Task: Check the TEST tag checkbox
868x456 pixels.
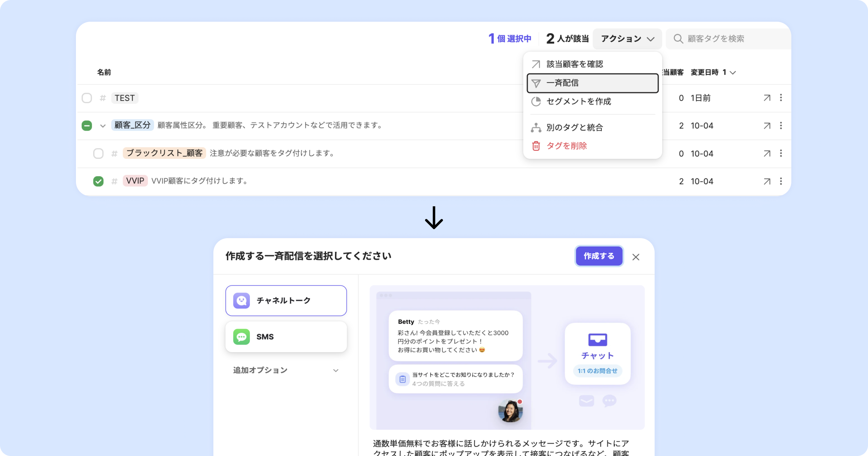Action: [x=87, y=98]
